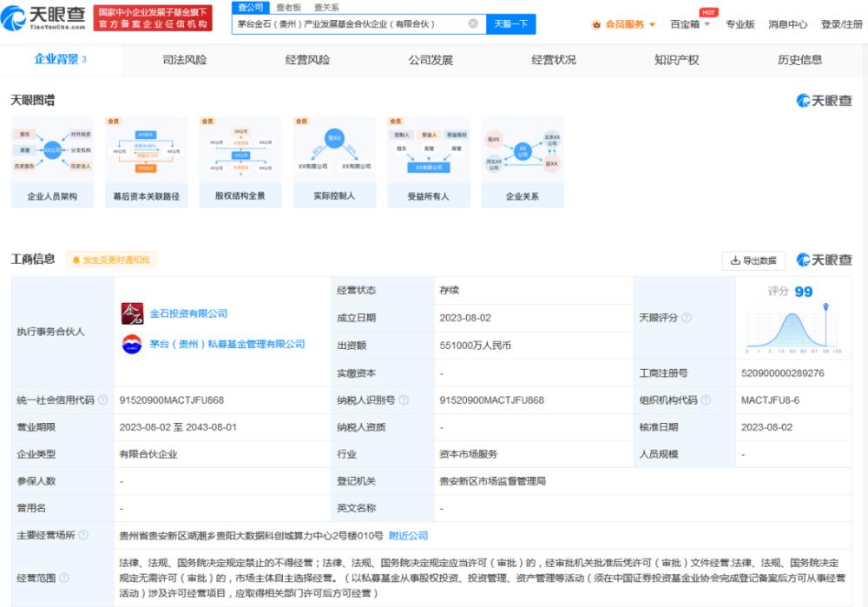Image resolution: width=868 pixels, height=607 pixels.
Task: Open the 企业人员架构 graph thumbnail
Action: point(53,163)
